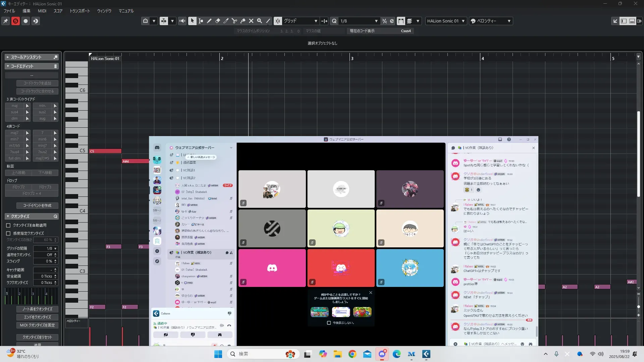Viewport: 644px width, 362px height.
Task: Select the Mute X tool
Action: tap(251, 21)
